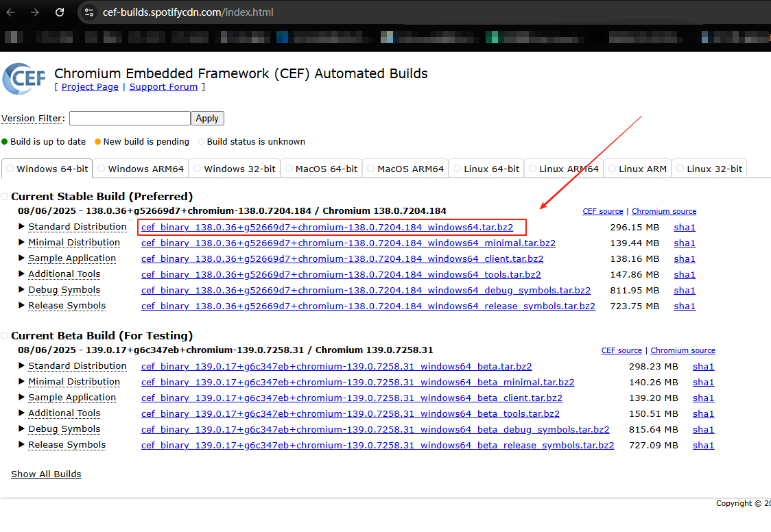Download 138.0.36 windows64_debug_symbols.tar.bz2 file
Viewport: 771px width, 532px height.
point(366,290)
